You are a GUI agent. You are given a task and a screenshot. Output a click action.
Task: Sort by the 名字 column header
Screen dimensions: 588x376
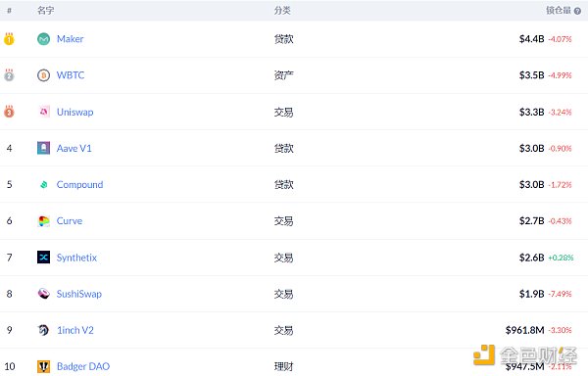46,11
